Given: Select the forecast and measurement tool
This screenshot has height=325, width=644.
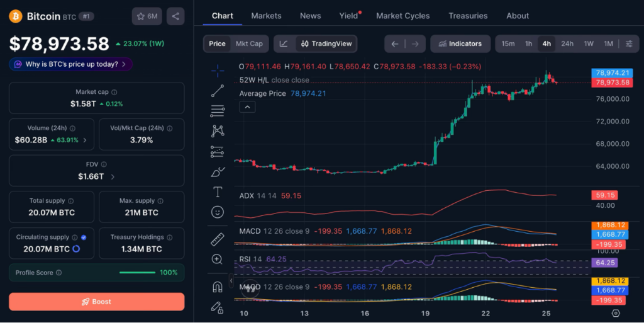Looking at the screenshot, I should click(x=218, y=151).
